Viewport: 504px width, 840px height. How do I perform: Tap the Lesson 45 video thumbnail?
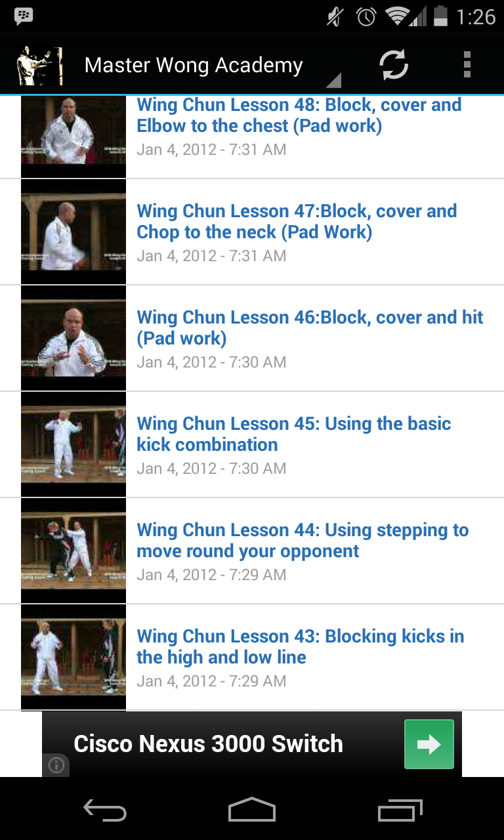pos(73,444)
